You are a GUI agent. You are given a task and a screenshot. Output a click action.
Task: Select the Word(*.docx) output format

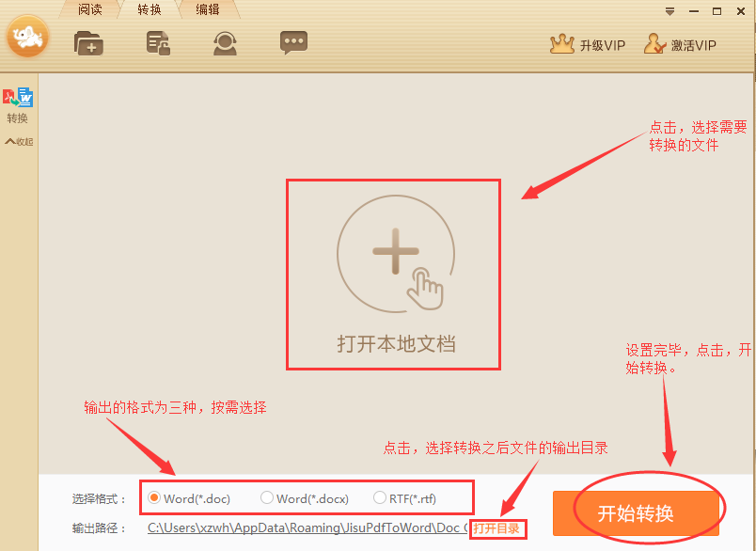(267, 498)
